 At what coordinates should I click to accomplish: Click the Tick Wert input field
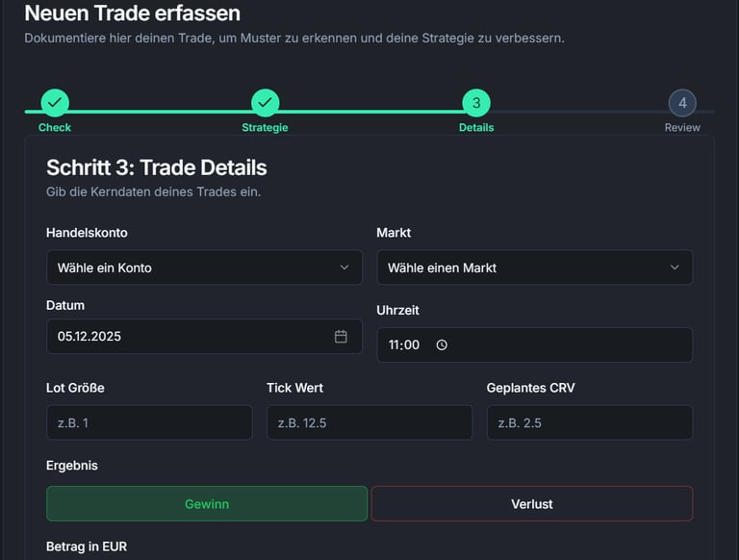click(369, 422)
